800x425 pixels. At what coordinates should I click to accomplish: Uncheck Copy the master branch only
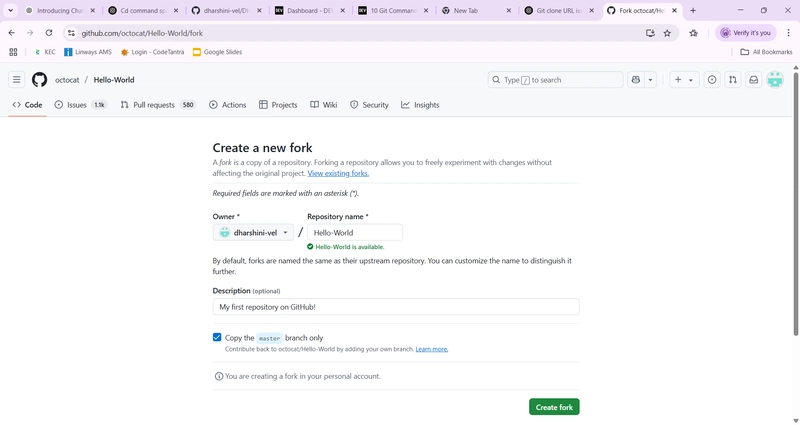(217, 337)
